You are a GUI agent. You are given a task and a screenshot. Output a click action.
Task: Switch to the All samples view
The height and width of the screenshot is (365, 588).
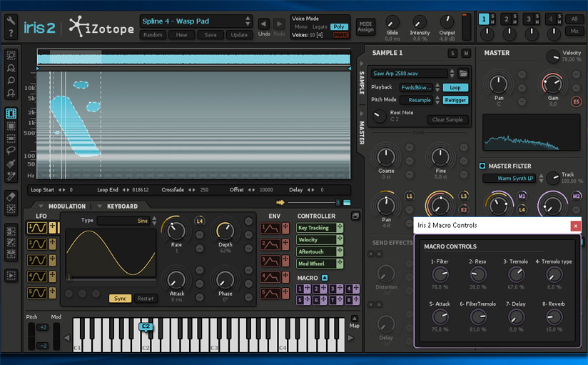[x=574, y=19]
